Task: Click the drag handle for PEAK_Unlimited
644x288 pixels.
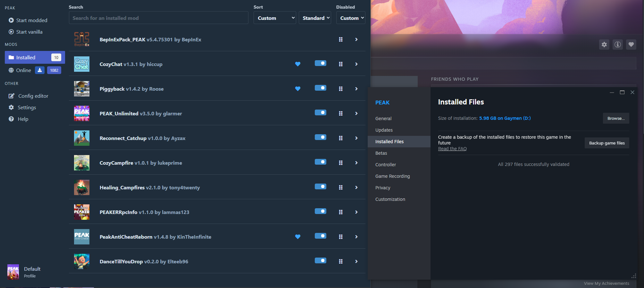Action: [341, 113]
